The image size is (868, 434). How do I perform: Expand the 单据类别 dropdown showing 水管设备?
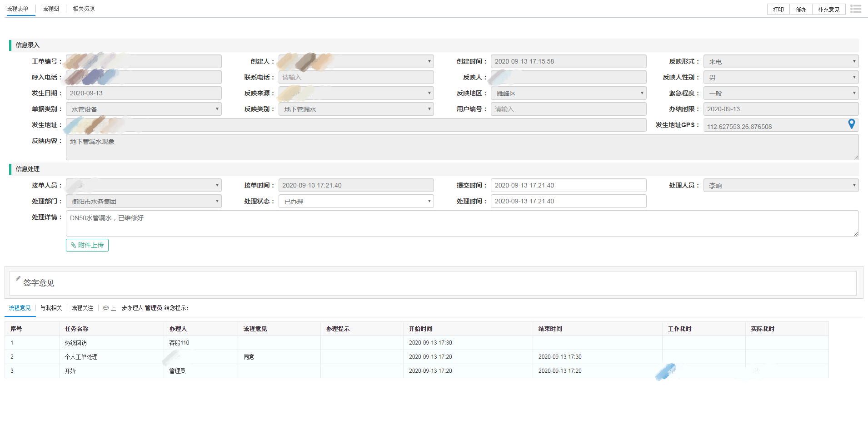click(144, 109)
